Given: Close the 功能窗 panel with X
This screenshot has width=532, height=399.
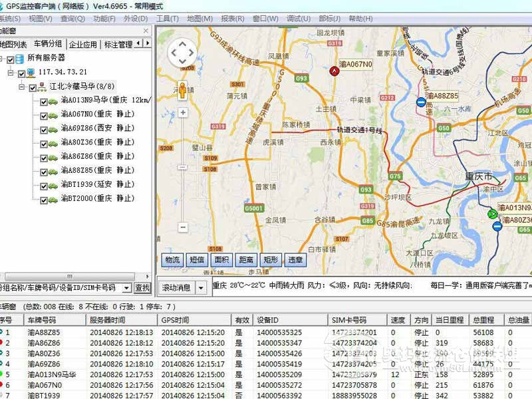Looking at the screenshot, I should [x=146, y=31].
